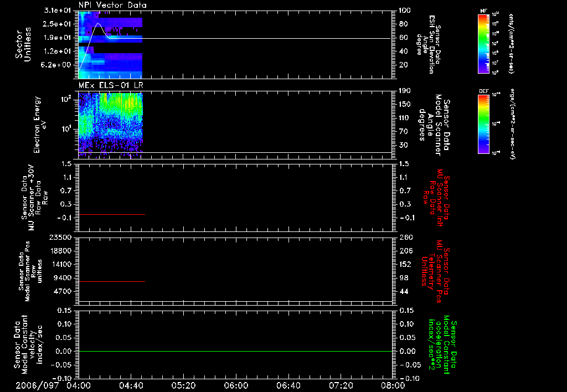
Task: Click the green constant velocity line
Action: 235,351
